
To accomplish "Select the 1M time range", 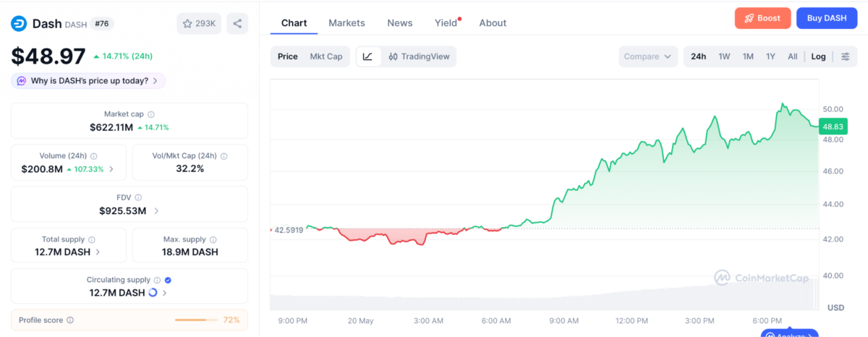I will pos(748,56).
